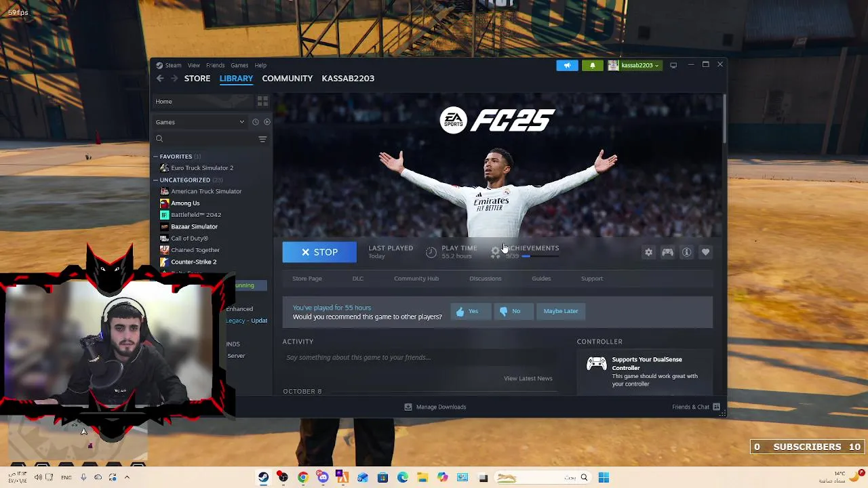Select Euro Truck Simulator 2 in library
This screenshot has width=868, height=488.
(202, 168)
